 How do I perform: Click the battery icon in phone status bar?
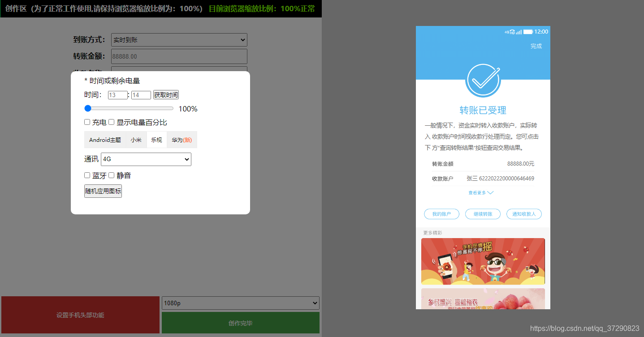point(528,32)
